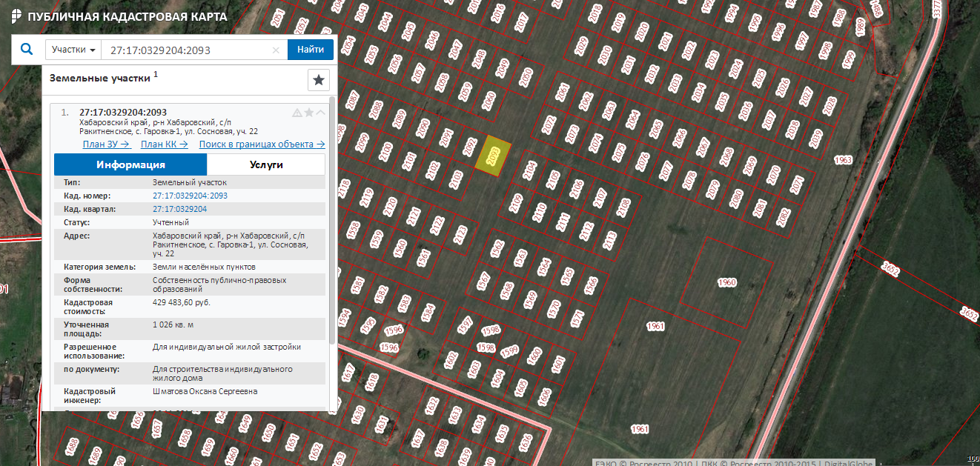Click Для индивидуальной жилой застройки value

click(x=227, y=347)
